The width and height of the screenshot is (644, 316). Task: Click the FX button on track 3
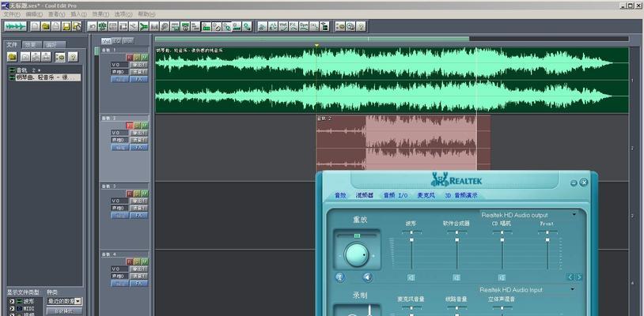[138, 215]
